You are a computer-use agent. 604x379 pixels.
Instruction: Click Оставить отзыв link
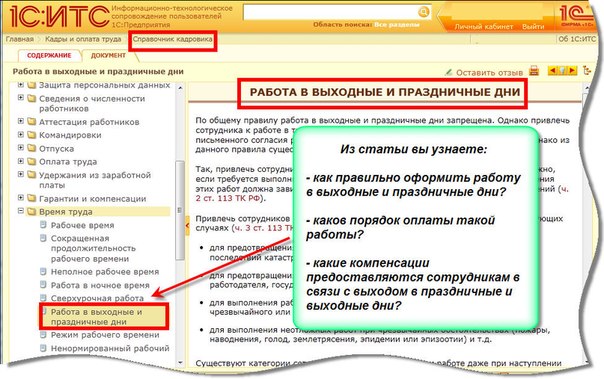tap(489, 73)
